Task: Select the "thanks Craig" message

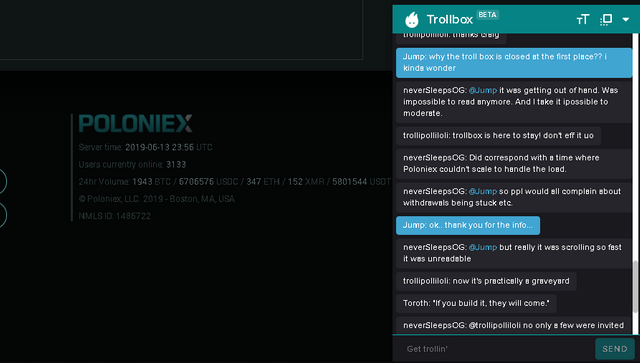Action: point(451,37)
